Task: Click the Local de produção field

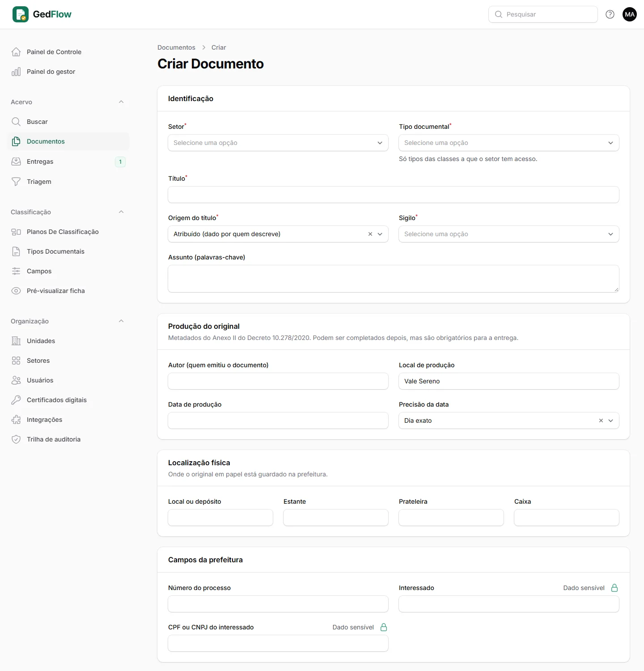Action: 509,381
